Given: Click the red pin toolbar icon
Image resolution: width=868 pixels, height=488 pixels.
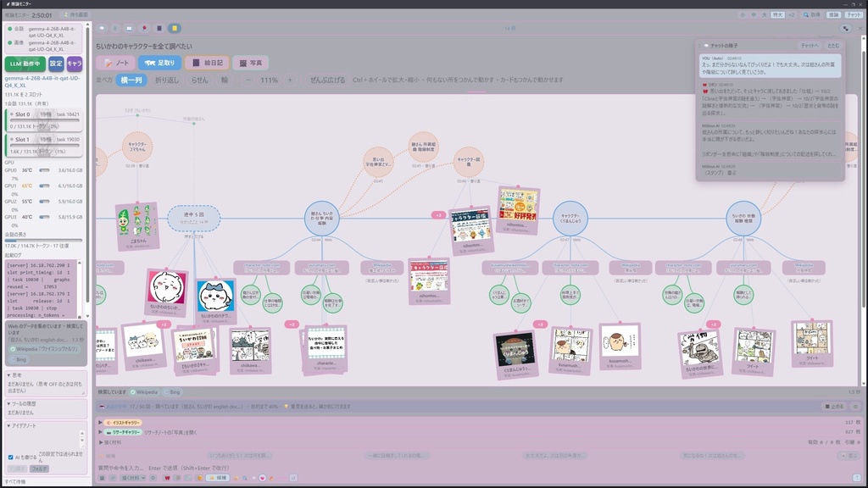Looking at the screenshot, I should pos(144,28).
